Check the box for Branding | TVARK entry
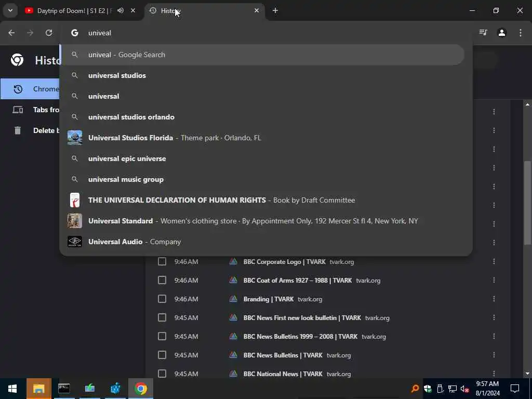The width and height of the screenshot is (532, 399). coord(162,299)
